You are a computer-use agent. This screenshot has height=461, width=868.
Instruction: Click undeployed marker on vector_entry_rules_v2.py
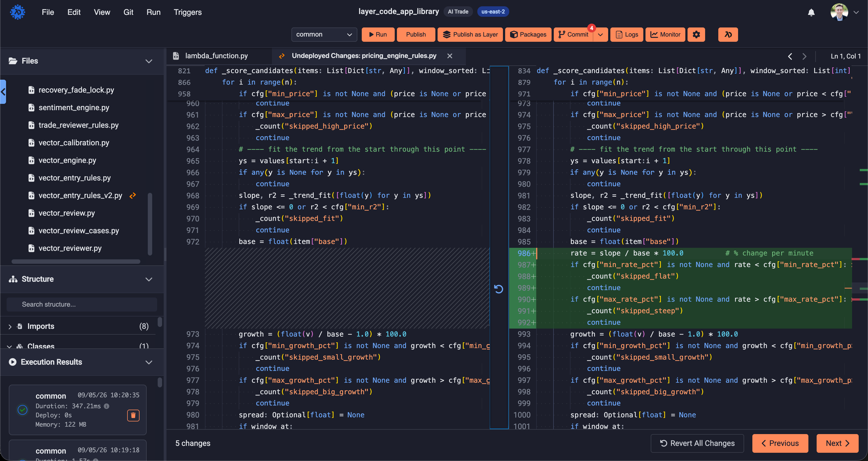[x=133, y=195]
